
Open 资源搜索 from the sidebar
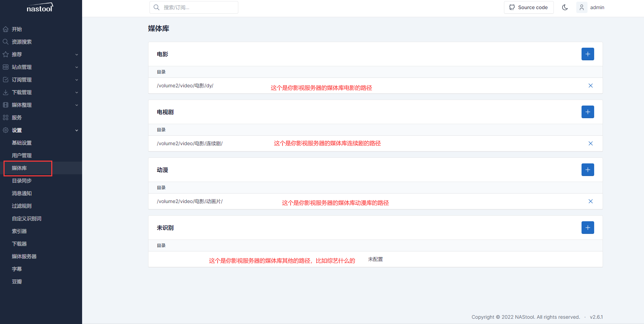coord(22,42)
